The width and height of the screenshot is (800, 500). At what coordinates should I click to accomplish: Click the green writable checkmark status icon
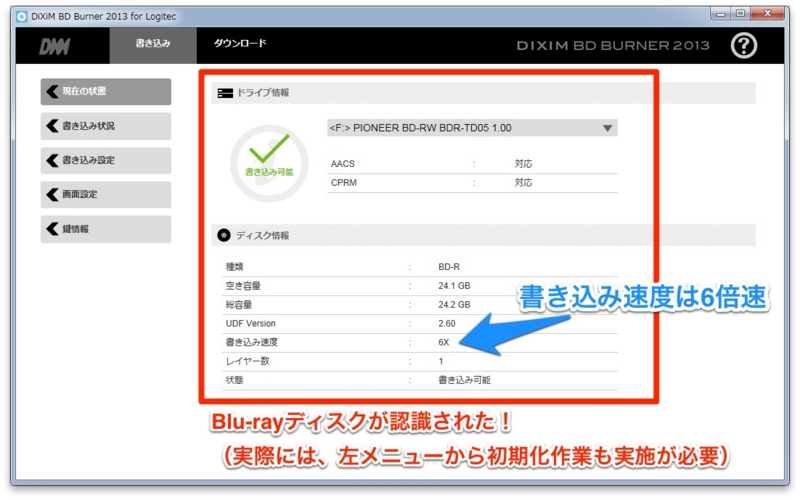[x=269, y=163]
